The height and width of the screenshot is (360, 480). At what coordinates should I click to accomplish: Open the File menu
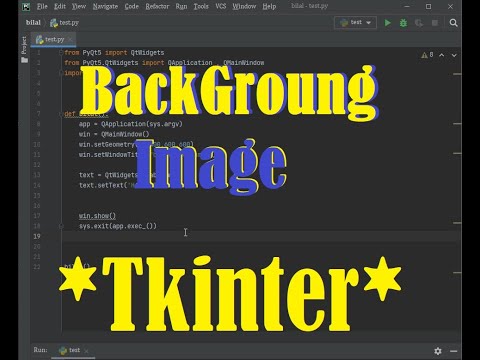point(42,6)
